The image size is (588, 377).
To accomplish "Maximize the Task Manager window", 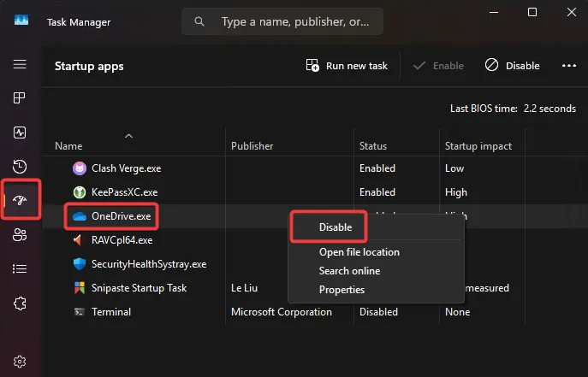I will pyautogui.click(x=532, y=12).
